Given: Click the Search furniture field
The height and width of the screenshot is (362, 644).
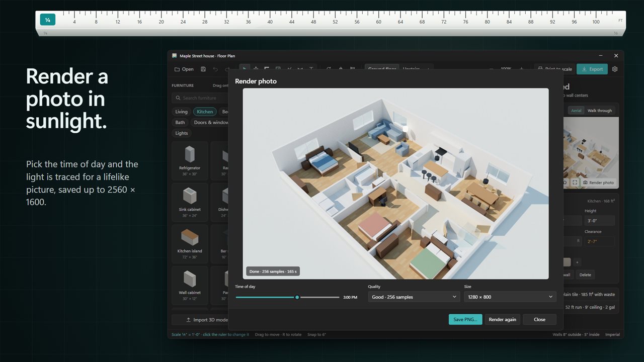Looking at the screenshot, I should click(x=200, y=98).
